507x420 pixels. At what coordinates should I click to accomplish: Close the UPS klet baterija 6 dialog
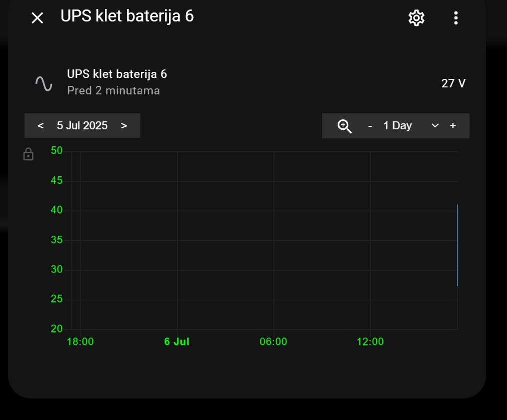point(37,18)
